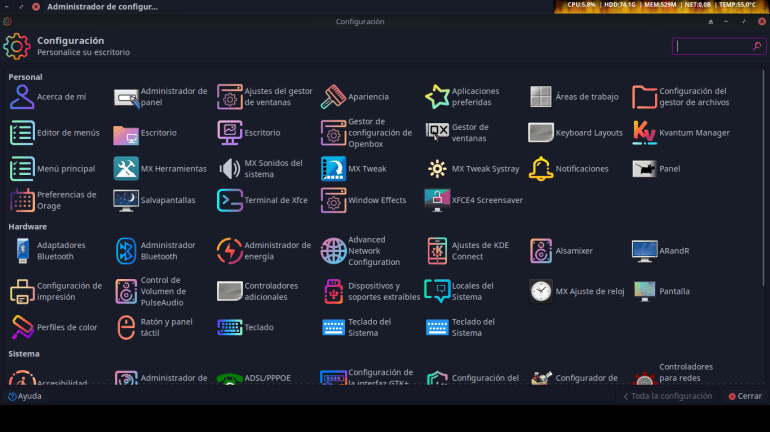Open Terminal de Xfce settings
Viewport: 770px width, 432px height.
pos(229,200)
